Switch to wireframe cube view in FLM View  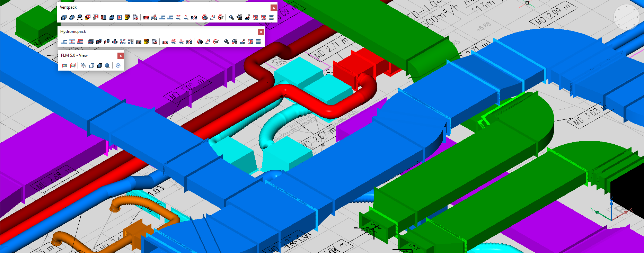(x=91, y=65)
